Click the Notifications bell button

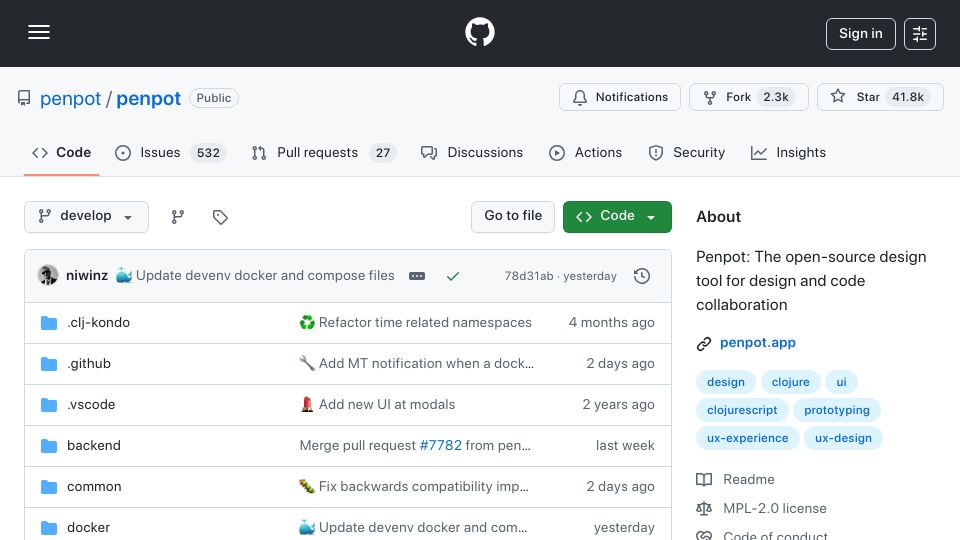[620, 97]
